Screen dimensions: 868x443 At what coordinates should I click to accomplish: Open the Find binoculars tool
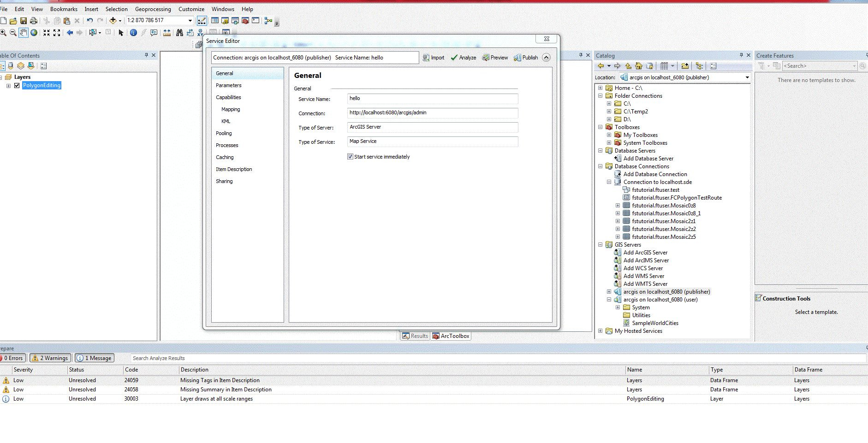coord(179,33)
